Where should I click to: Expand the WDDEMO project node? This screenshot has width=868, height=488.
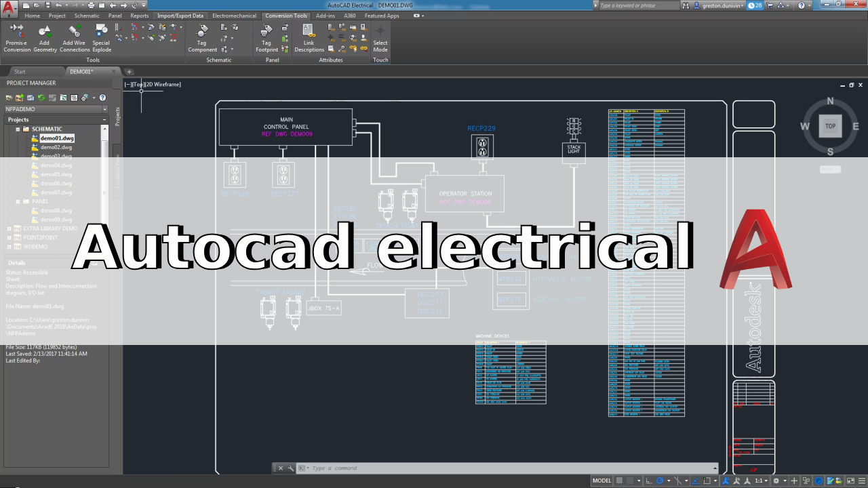tap(9, 247)
